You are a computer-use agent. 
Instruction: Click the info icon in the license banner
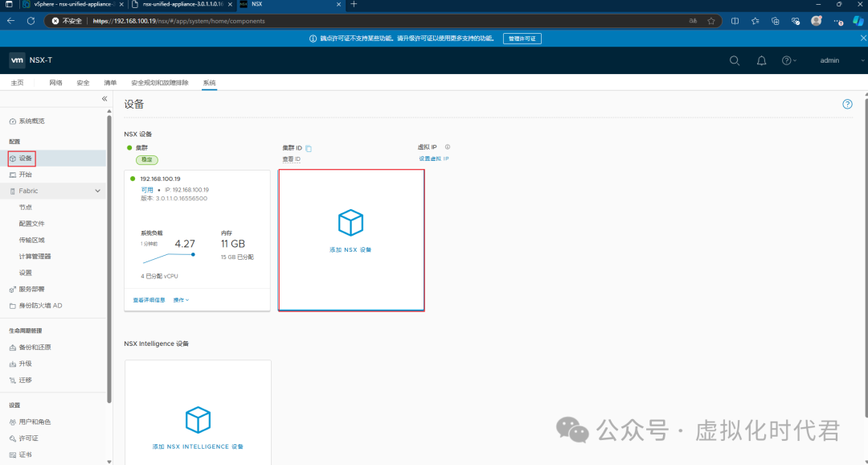(313, 39)
